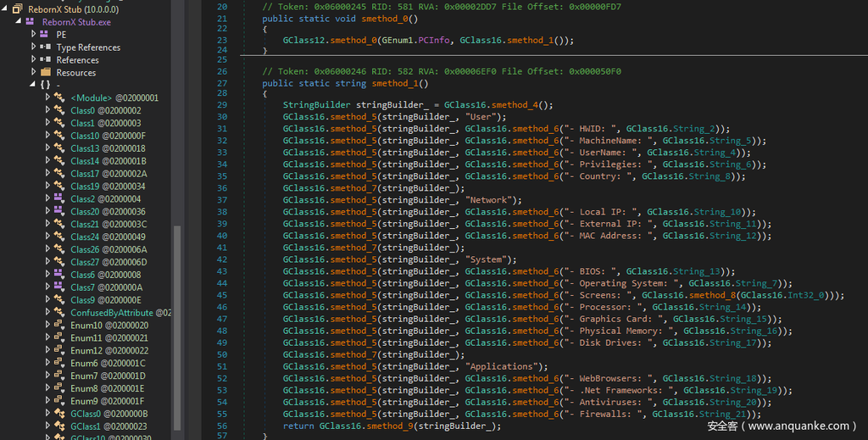
Task: Click the curly braces namespace icon
Action: point(45,85)
